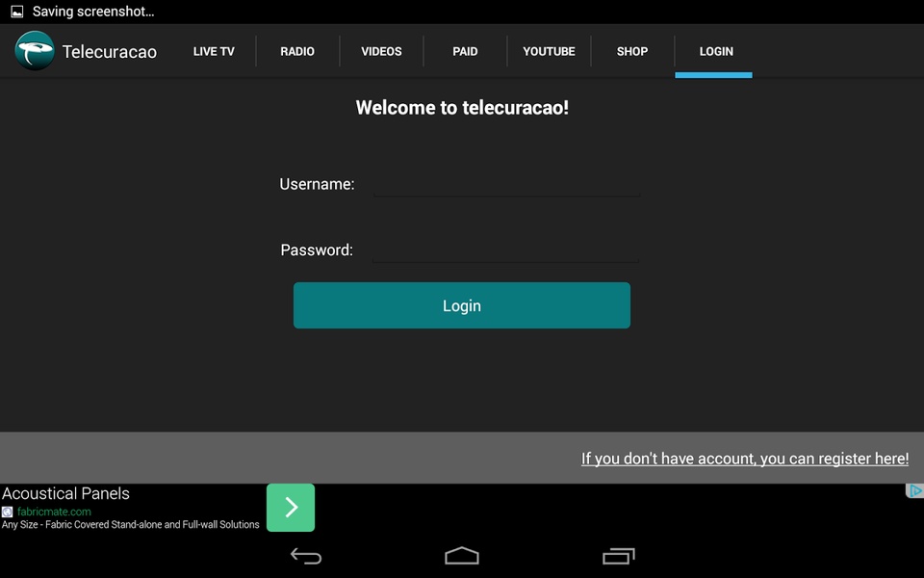Tap the fabricmate.com favicon in ad

(7, 512)
